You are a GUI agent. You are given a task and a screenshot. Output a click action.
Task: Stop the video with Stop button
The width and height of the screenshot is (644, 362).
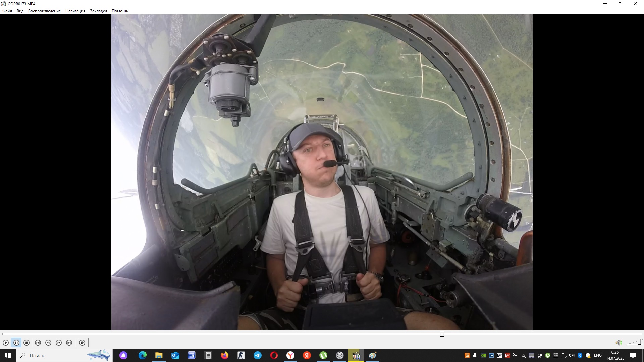27,343
